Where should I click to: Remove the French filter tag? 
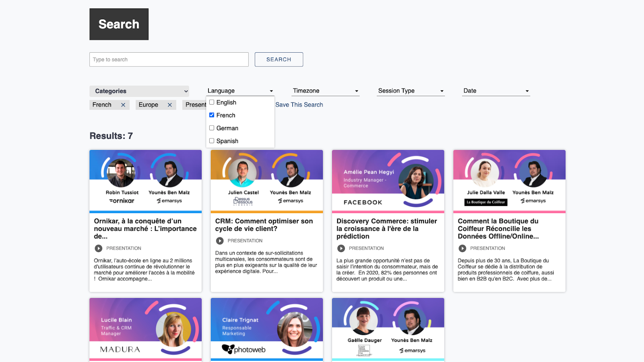[x=123, y=105]
